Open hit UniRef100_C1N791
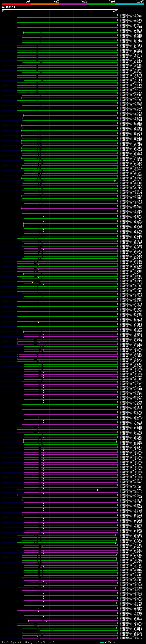The width and height of the screenshot is (146, 644). [x=131, y=20]
